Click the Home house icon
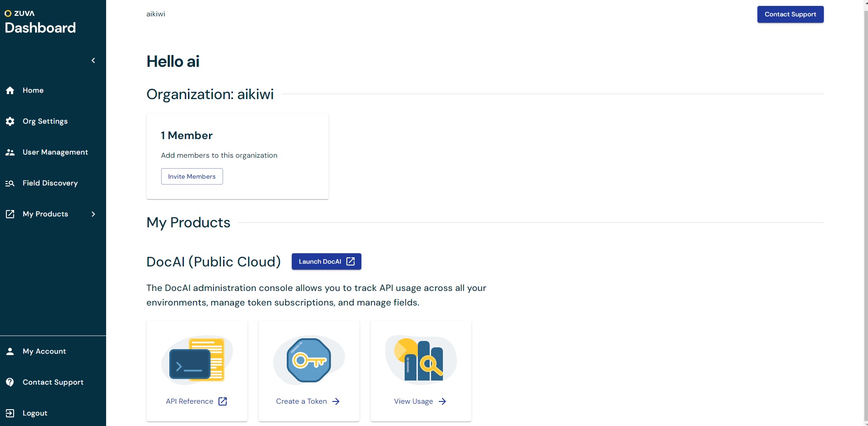This screenshot has height=426, width=868. click(10, 90)
